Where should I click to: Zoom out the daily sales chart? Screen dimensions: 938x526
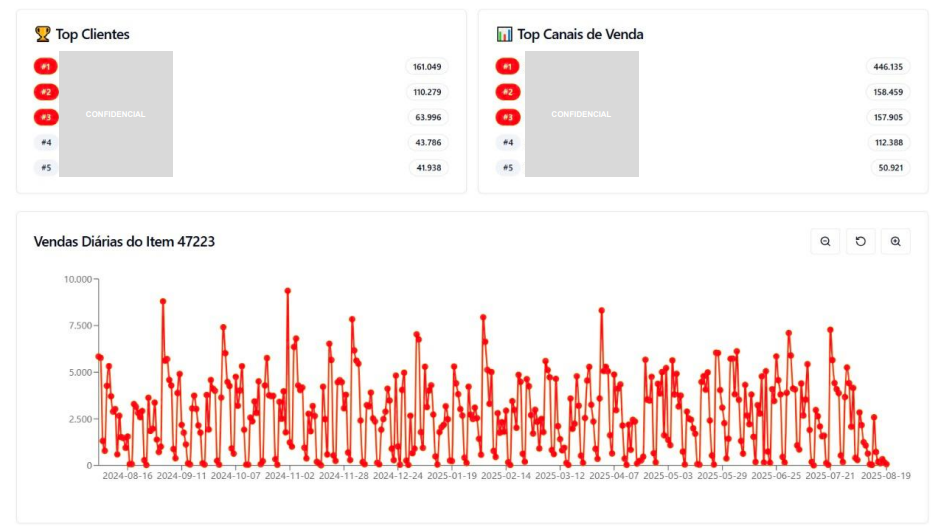[825, 241]
